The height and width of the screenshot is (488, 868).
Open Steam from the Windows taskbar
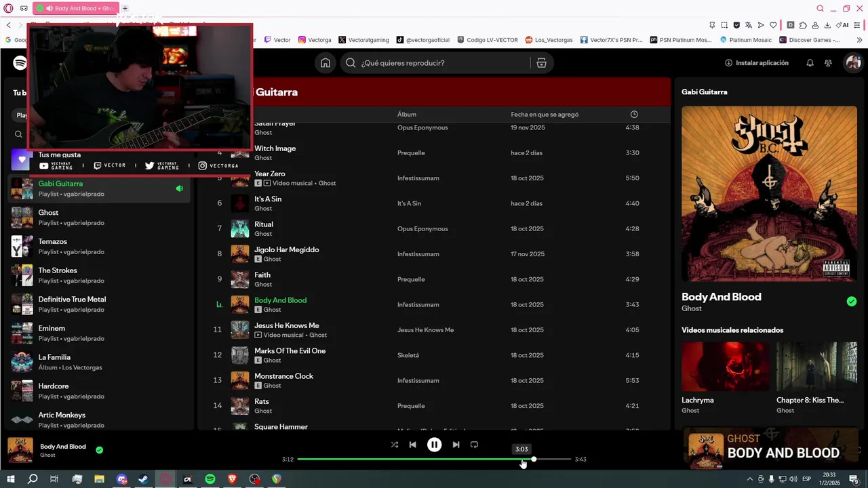pyautogui.click(x=144, y=479)
